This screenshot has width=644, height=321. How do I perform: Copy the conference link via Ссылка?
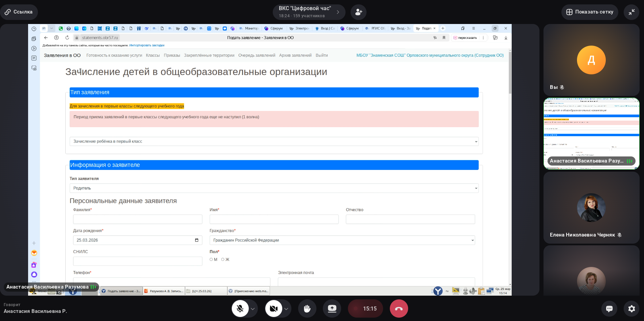point(19,12)
